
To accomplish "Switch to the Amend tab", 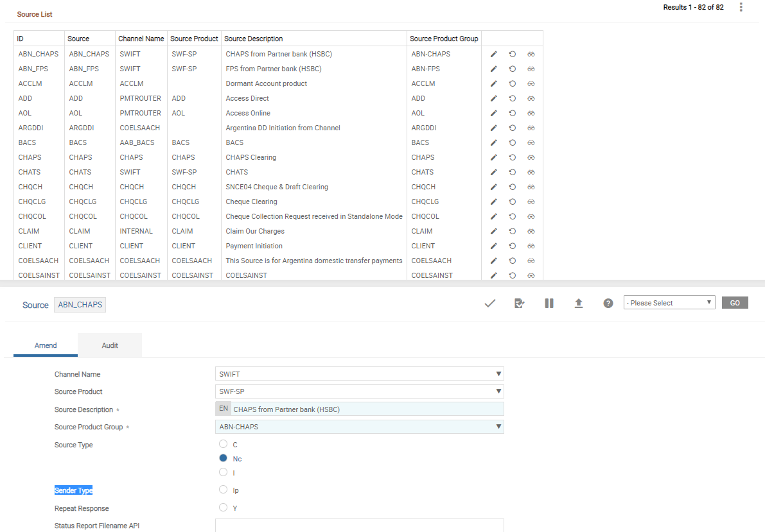I will coord(46,345).
